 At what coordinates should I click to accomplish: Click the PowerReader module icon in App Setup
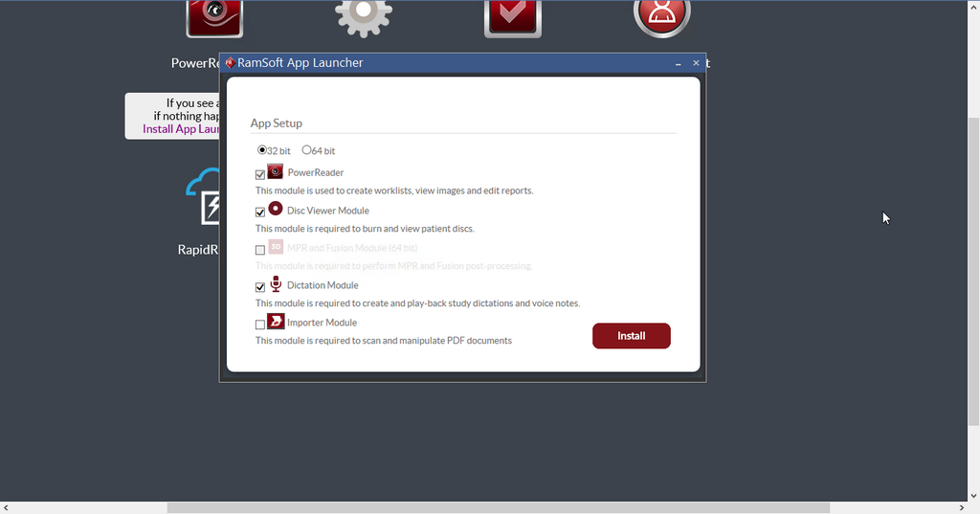pos(276,172)
